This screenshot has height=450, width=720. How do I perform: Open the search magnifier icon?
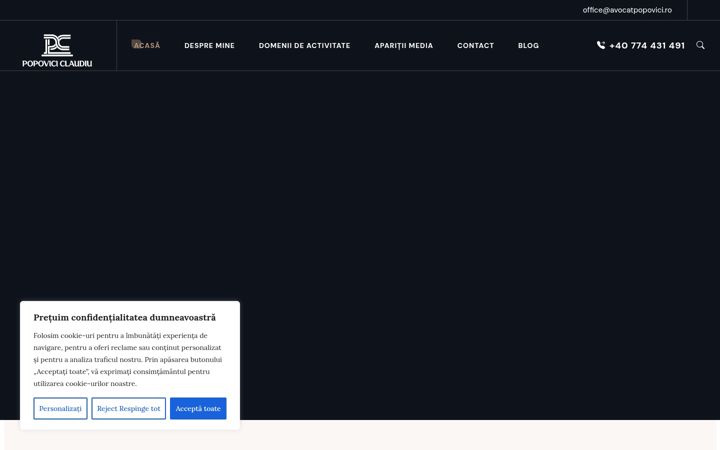pyautogui.click(x=700, y=45)
